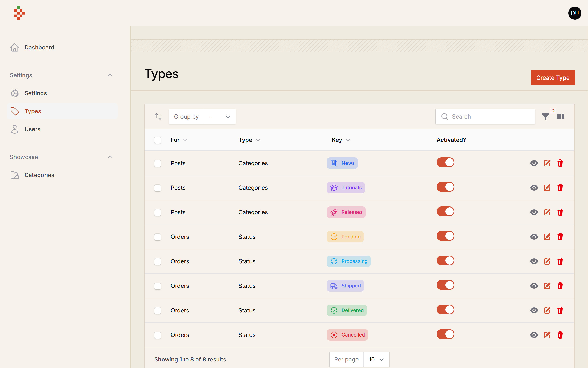Viewport: 588px width, 368px height.
Task: Open Settings page in the sidebar
Action: [x=62, y=93]
